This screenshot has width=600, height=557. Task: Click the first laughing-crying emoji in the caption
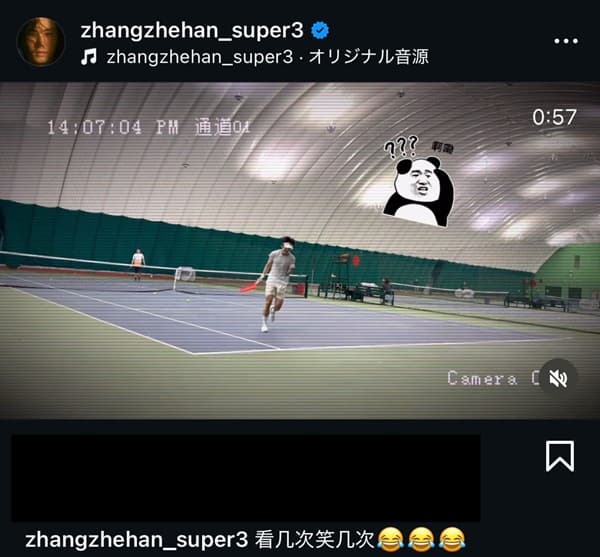(391, 539)
